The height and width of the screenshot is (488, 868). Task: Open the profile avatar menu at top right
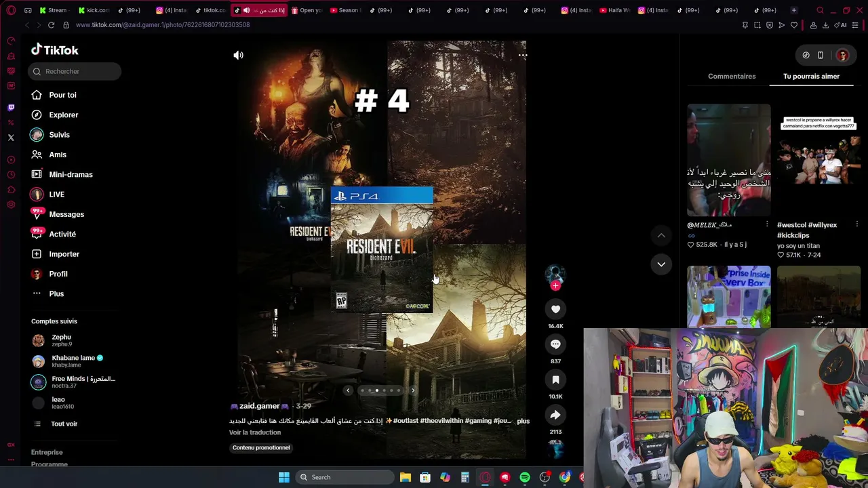tap(843, 56)
